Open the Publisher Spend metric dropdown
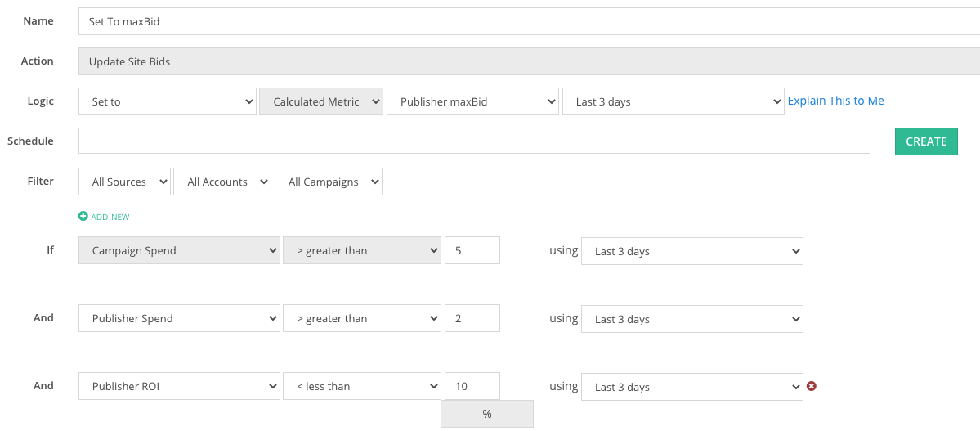 tap(179, 318)
